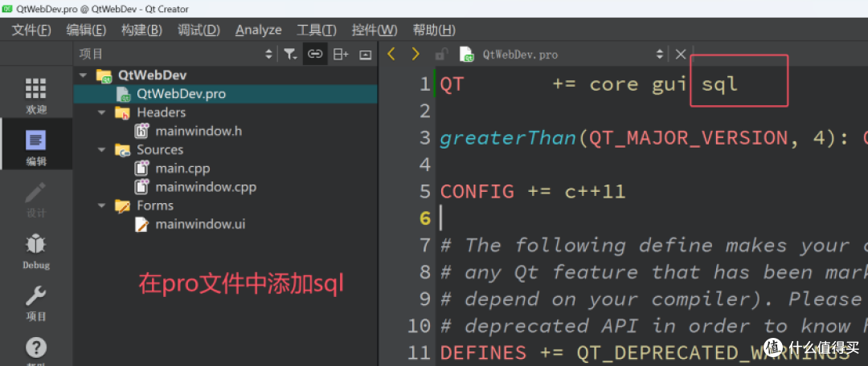Viewport: 868px width, 366px height.
Task: Click 'CONFIG += c++11' line
Action: pos(533,192)
